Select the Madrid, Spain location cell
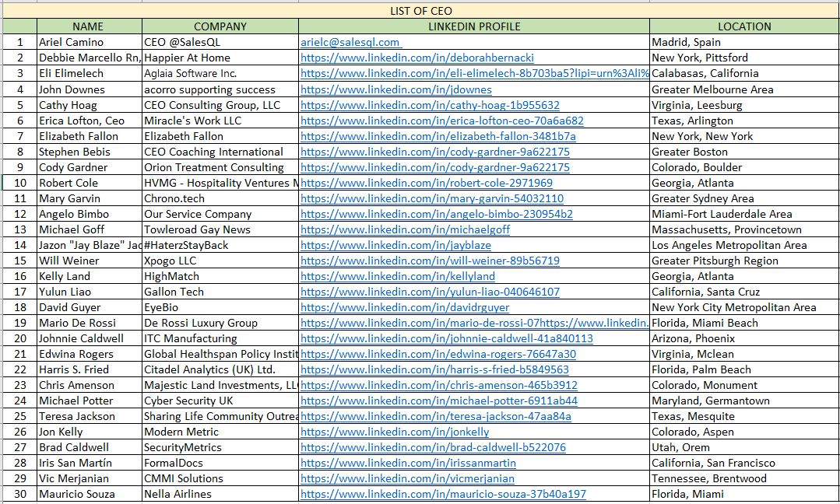This screenshot has height=504, width=840. point(745,42)
